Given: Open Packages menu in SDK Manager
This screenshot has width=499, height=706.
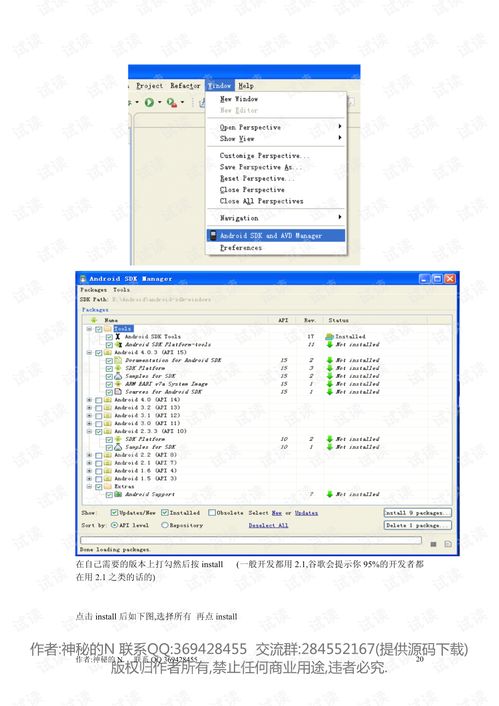Looking at the screenshot, I should 93,290.
